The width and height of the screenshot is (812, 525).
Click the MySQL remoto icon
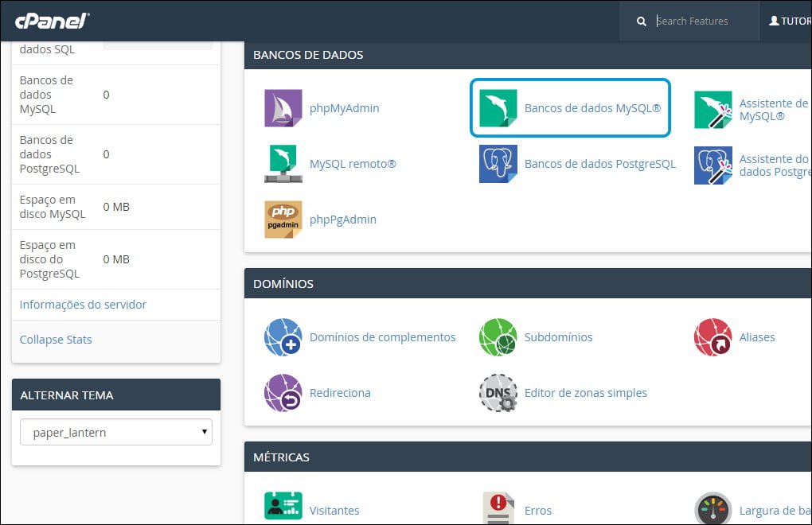283,164
